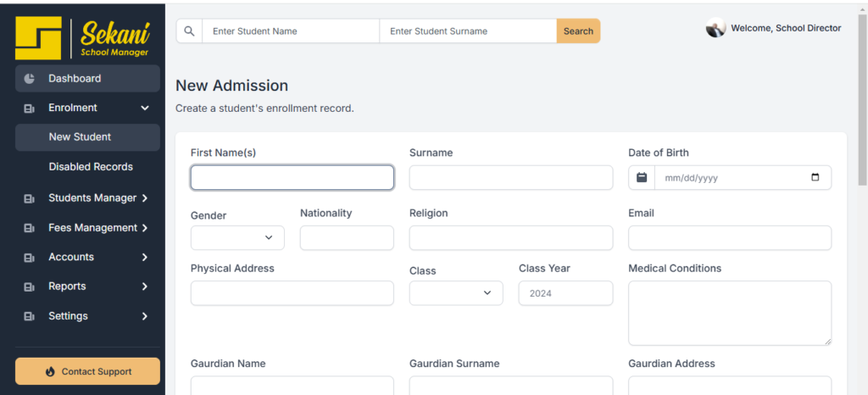
Task: Collapse the Enrolment menu chevron
Action: point(145,108)
